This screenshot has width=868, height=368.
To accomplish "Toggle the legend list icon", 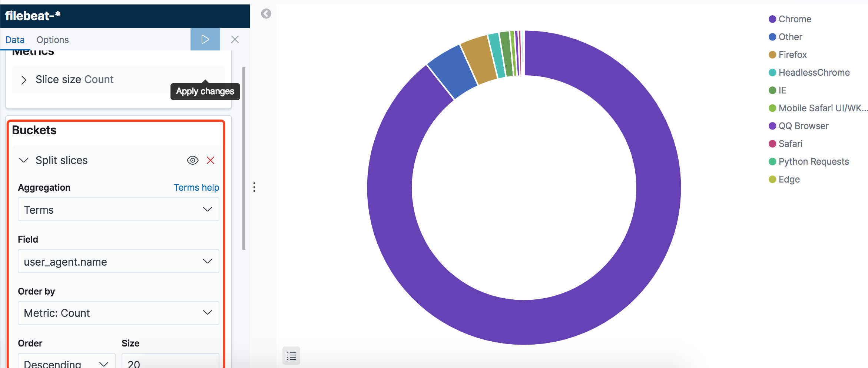I will click(x=291, y=356).
